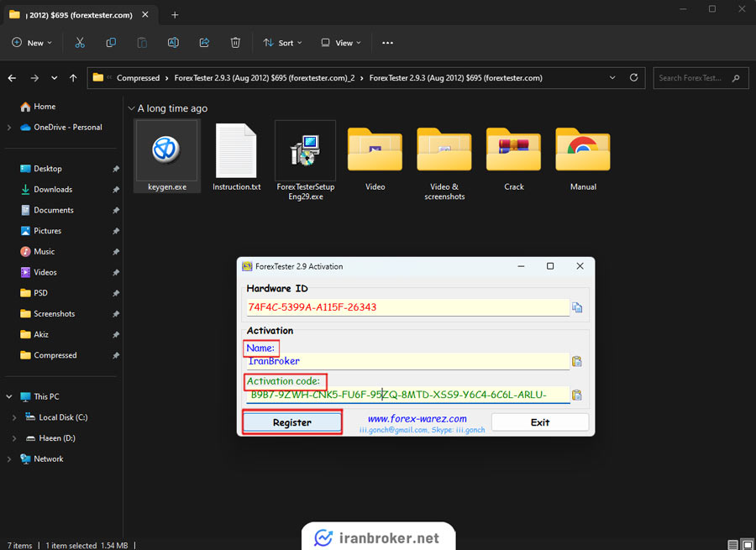This screenshot has width=756, height=550.
Task: Minimize the ForexTester 2.9 Activation dialog
Action: tap(521, 266)
